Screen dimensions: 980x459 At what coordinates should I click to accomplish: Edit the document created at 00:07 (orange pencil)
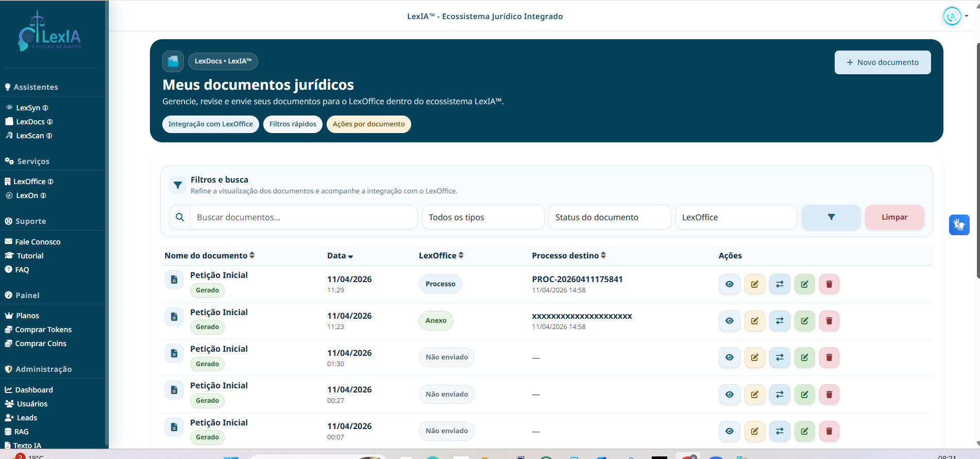pos(754,431)
